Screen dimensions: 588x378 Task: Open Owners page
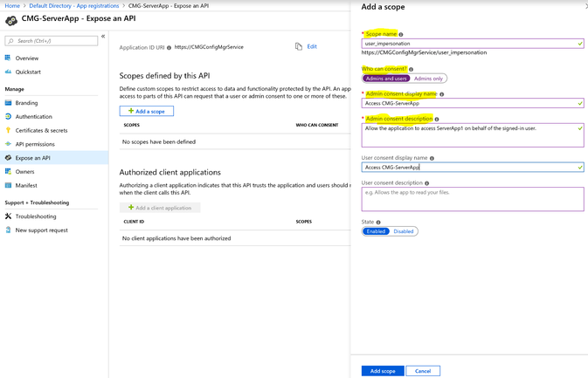[24, 172]
